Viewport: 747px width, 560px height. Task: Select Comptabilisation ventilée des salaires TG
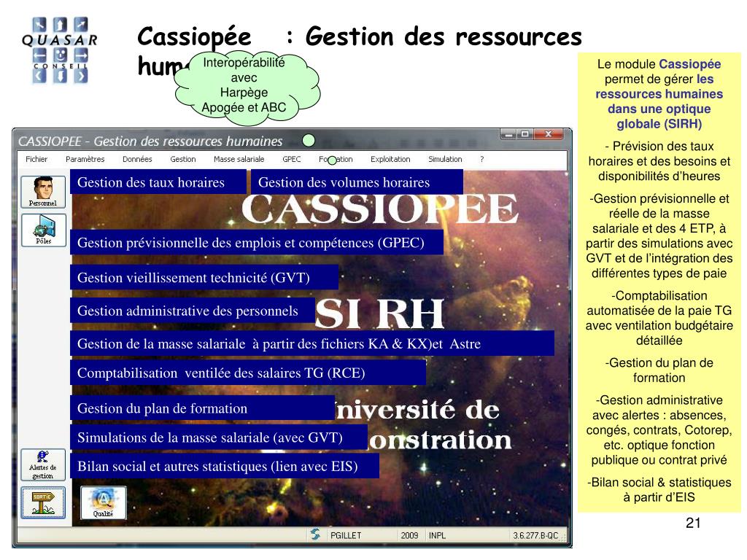click(x=248, y=373)
